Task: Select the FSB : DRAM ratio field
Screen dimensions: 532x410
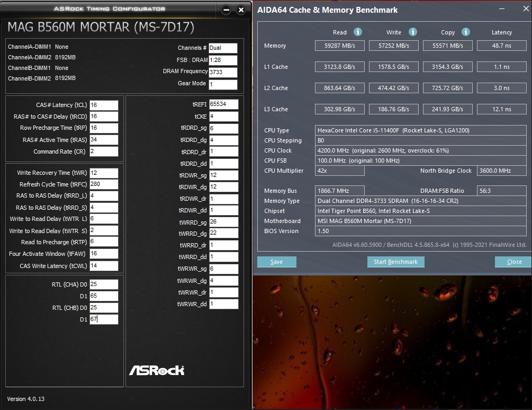Action: (x=223, y=60)
